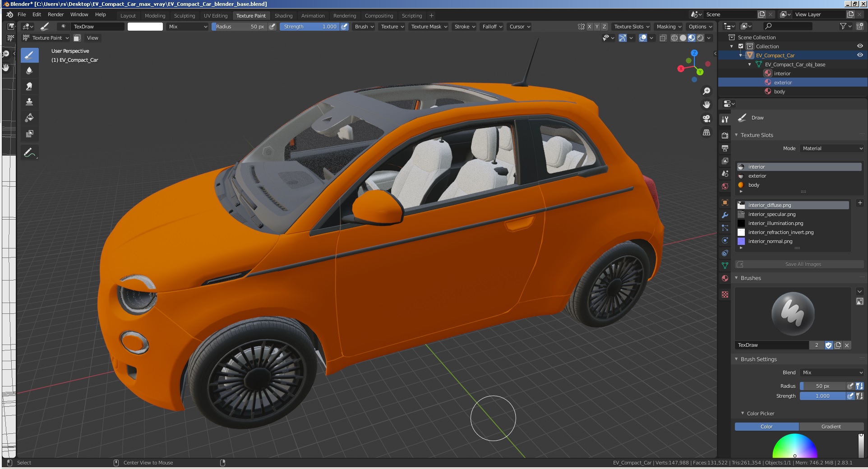Viewport: 868px width, 469px height.
Task: Open Render properties tab icon
Action: tap(725, 135)
